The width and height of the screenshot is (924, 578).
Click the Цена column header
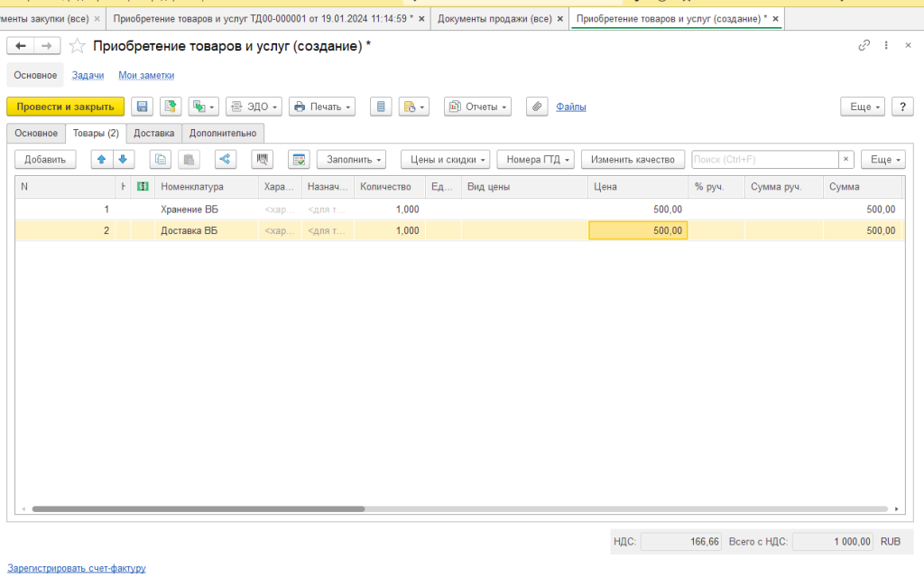click(638, 187)
